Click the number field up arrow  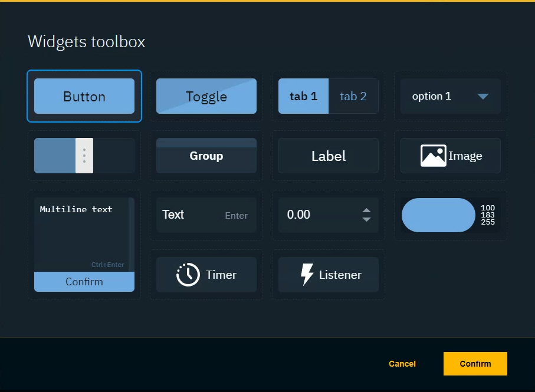pos(366,210)
